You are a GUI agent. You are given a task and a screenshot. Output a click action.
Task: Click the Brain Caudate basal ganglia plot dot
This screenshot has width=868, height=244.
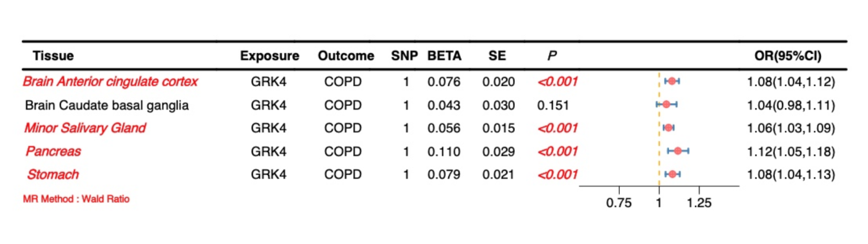tap(666, 105)
